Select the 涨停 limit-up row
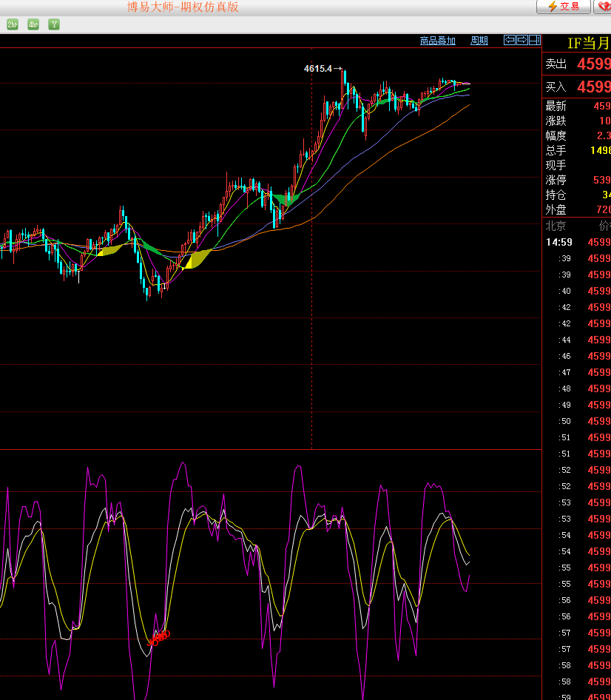611x700 pixels. point(577,180)
